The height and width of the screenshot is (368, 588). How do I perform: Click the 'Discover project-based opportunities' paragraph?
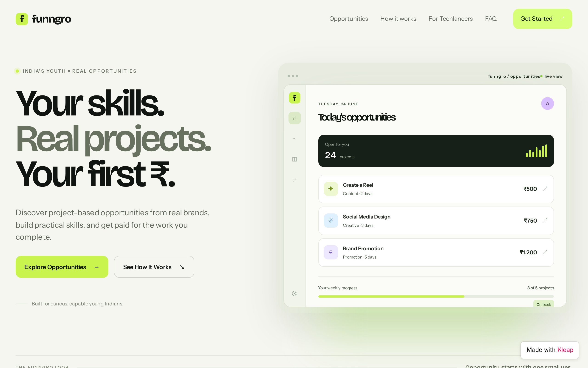(113, 225)
